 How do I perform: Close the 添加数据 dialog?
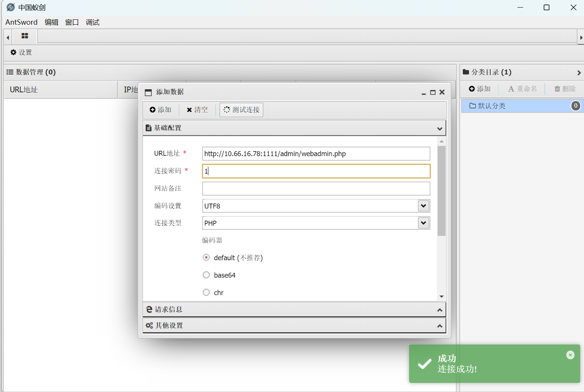tap(442, 92)
